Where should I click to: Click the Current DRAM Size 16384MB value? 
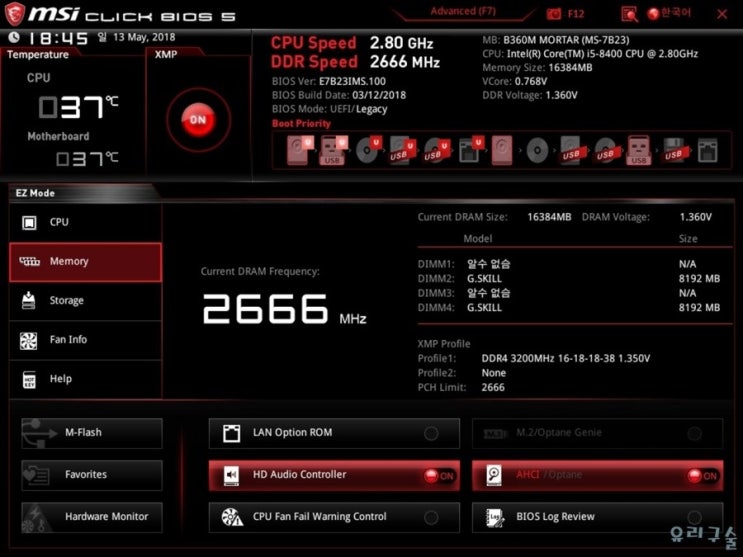click(x=549, y=217)
